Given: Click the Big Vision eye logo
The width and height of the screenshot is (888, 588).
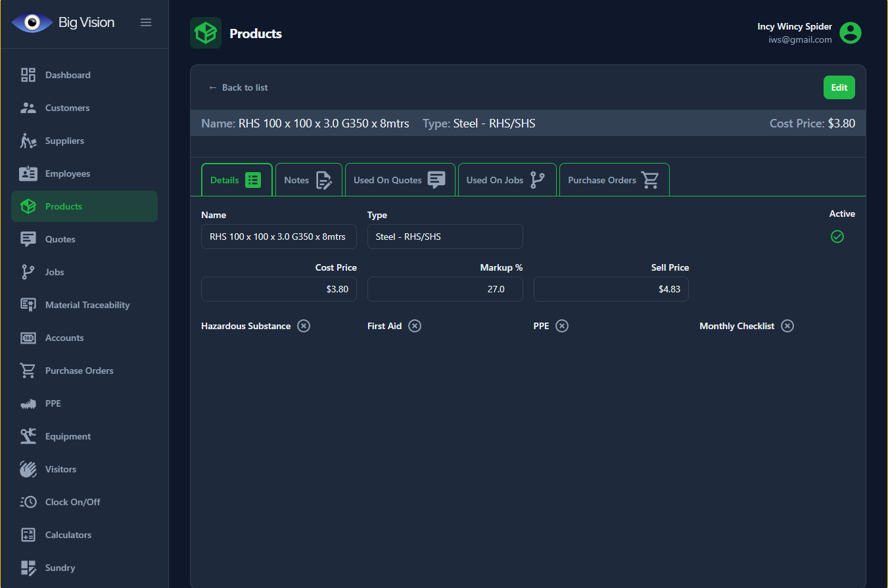Looking at the screenshot, I should (32, 23).
